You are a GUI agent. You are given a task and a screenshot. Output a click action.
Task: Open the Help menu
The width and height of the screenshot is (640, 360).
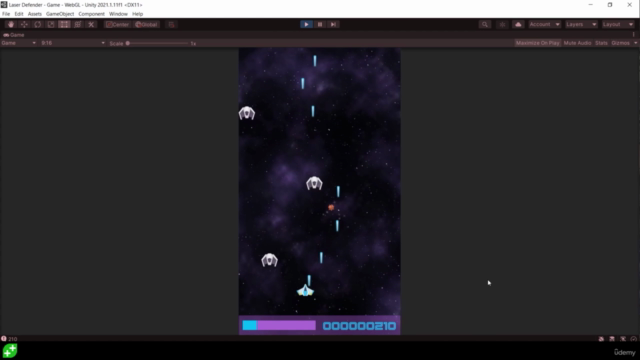click(x=138, y=14)
